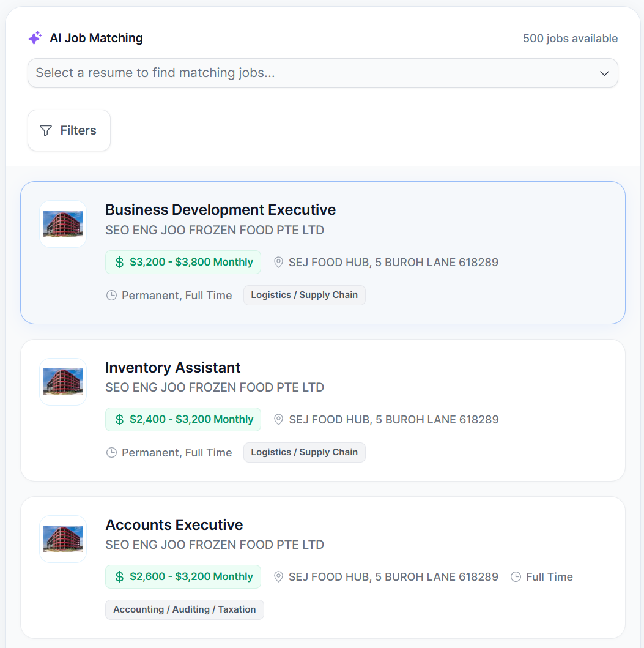Open the Filters panel

pyautogui.click(x=68, y=130)
